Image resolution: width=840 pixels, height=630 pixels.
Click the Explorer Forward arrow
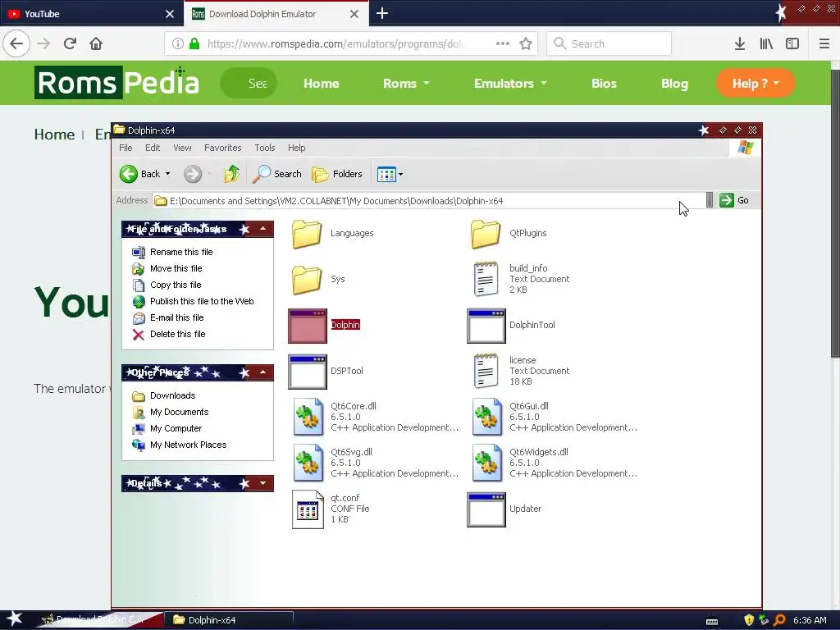click(193, 174)
